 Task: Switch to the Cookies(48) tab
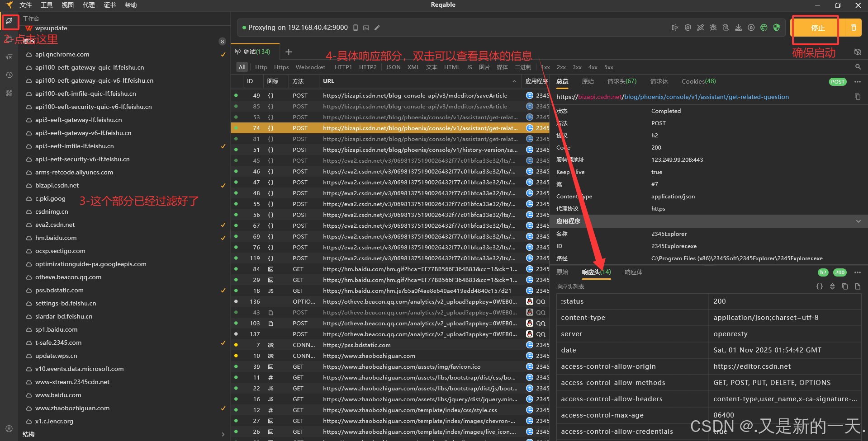click(698, 81)
